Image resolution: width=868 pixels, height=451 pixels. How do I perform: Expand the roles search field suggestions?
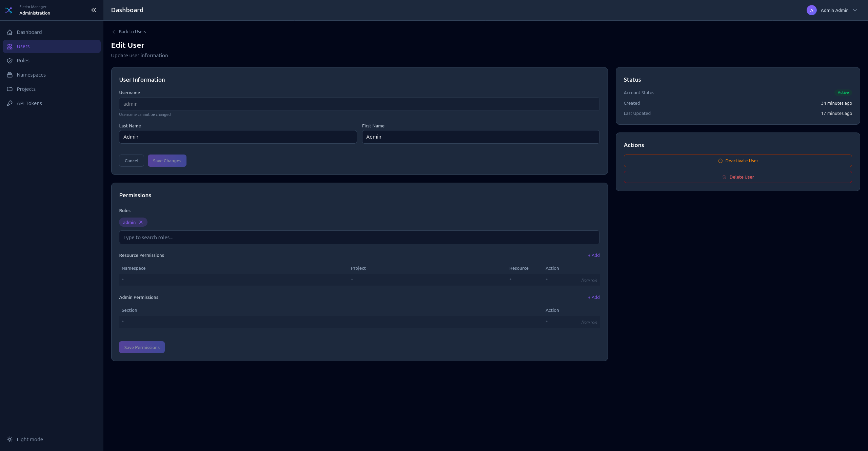(x=359, y=237)
